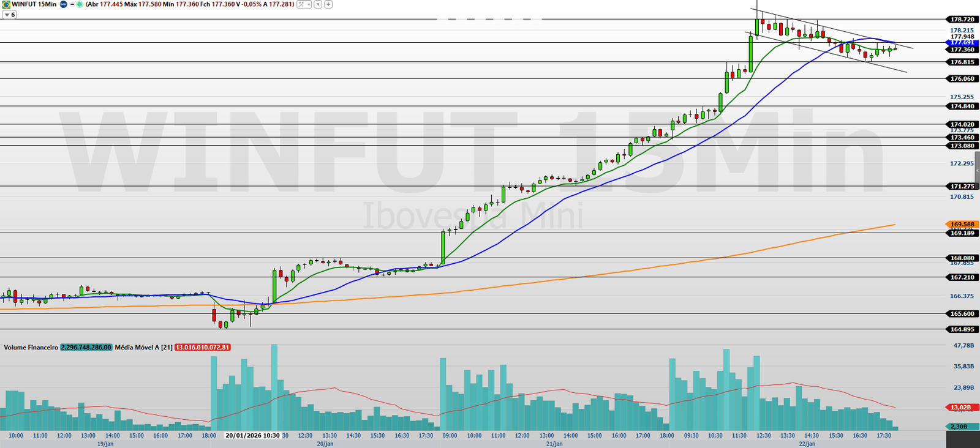Select the 20/01/2026 10:30 time marker
The height and width of the screenshot is (448, 980).
click(252, 436)
